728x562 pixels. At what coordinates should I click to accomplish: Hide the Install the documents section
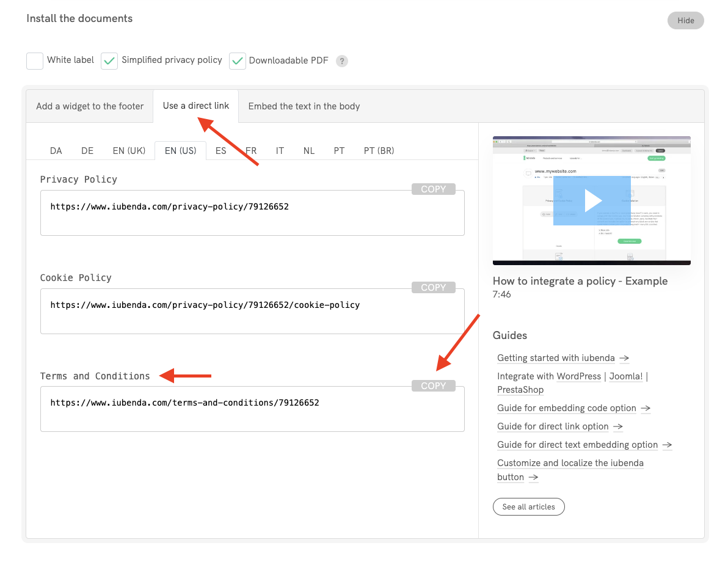pos(685,20)
